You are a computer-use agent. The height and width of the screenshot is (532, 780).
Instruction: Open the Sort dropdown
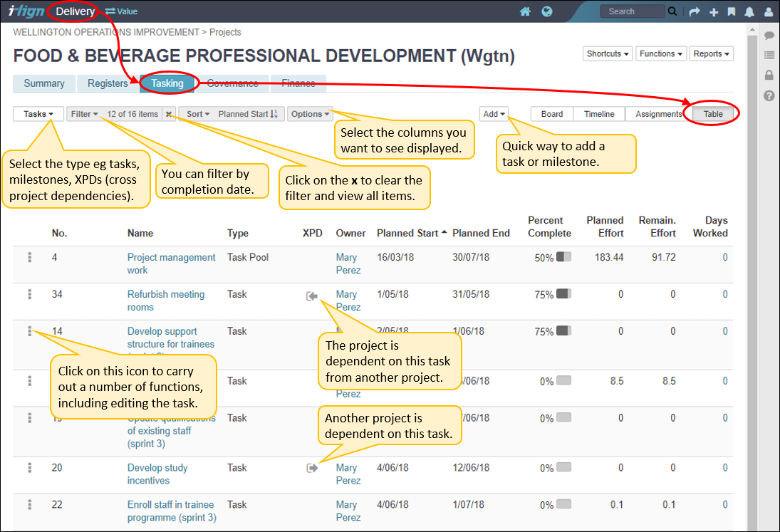(x=198, y=114)
